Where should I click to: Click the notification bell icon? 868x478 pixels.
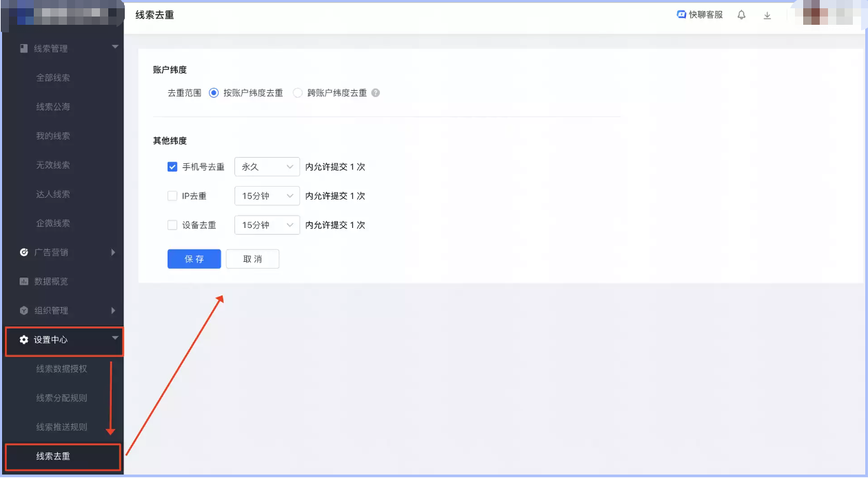(741, 14)
